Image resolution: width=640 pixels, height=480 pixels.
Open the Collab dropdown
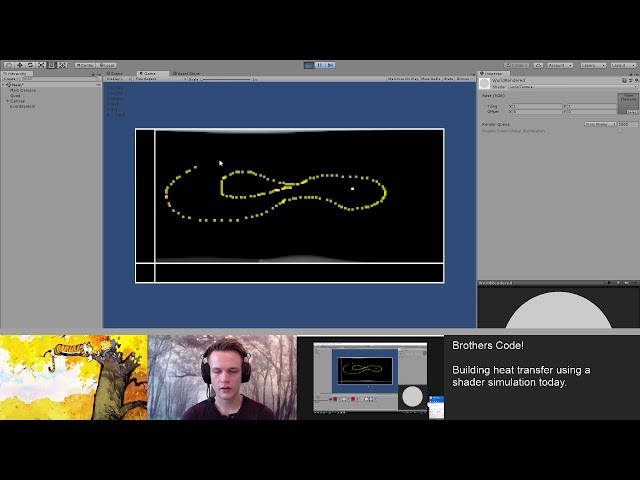click(516, 65)
